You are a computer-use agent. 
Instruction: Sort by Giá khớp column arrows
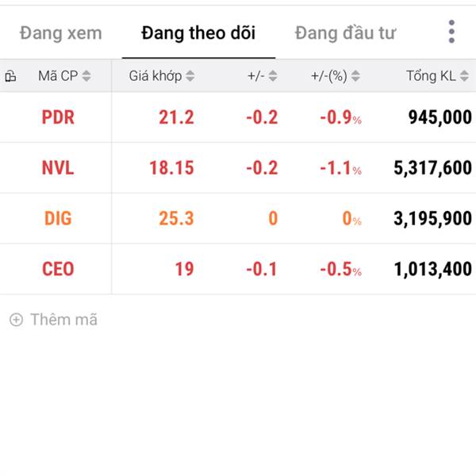click(x=190, y=76)
